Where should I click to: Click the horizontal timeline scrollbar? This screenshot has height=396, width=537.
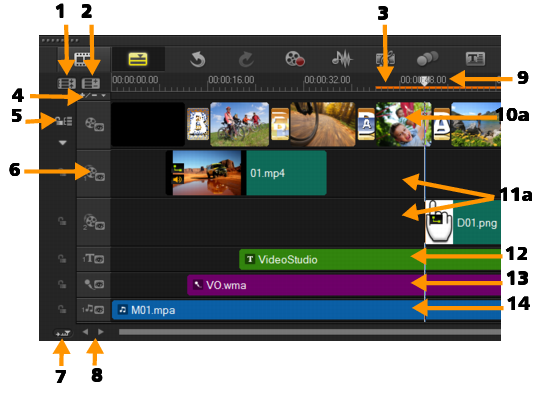[310, 332]
